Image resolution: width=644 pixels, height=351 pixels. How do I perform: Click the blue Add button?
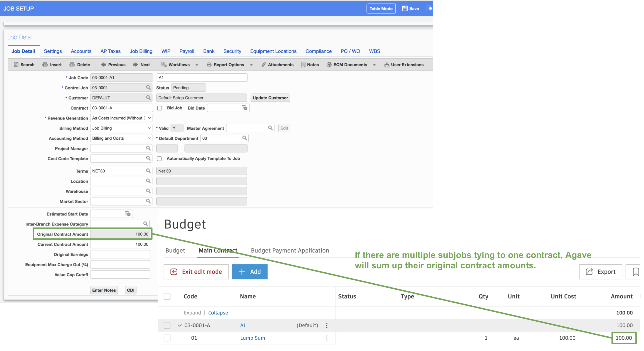click(250, 271)
